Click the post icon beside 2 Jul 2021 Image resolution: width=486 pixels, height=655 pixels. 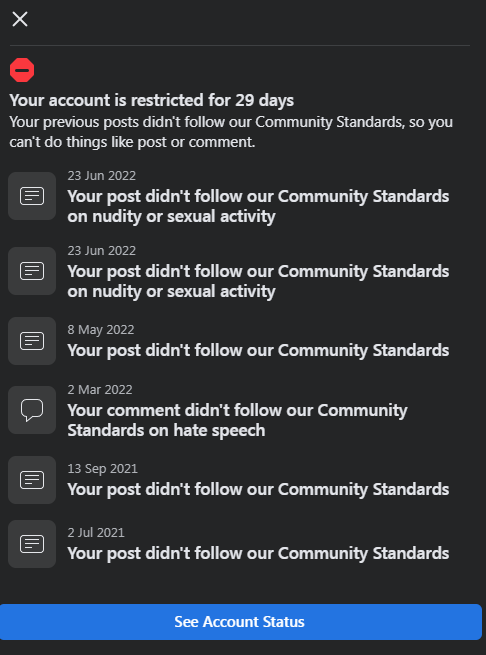pyautogui.click(x=32, y=544)
